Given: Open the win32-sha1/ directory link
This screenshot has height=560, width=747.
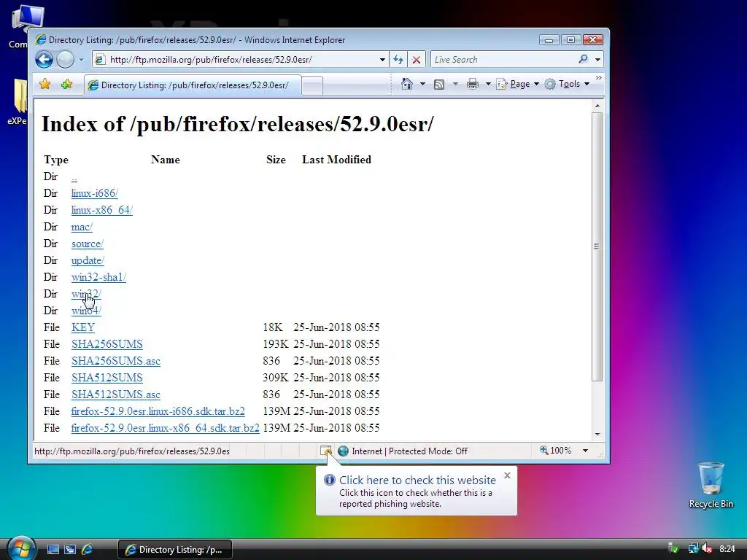Looking at the screenshot, I should tap(98, 277).
